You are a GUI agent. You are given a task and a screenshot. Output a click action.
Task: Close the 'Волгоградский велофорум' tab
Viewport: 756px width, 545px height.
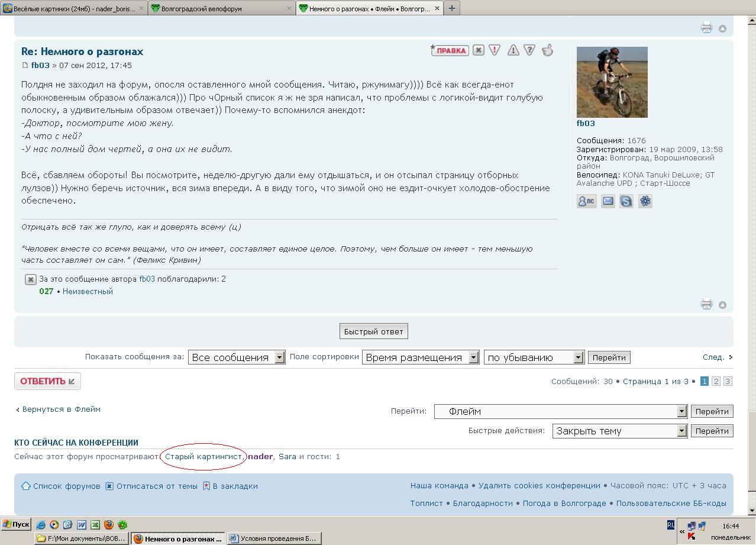289,8
